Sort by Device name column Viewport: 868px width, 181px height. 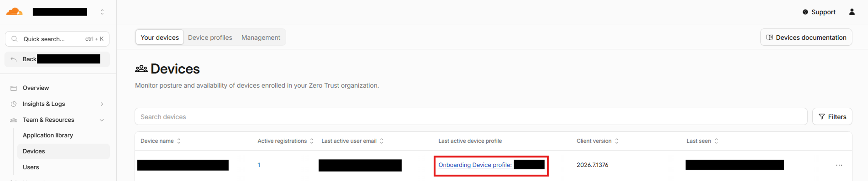179,141
